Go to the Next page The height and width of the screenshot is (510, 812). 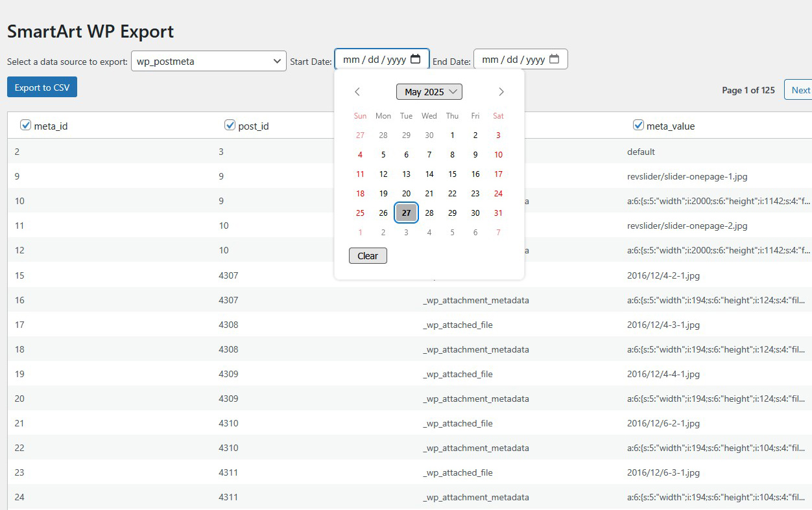tap(800, 90)
